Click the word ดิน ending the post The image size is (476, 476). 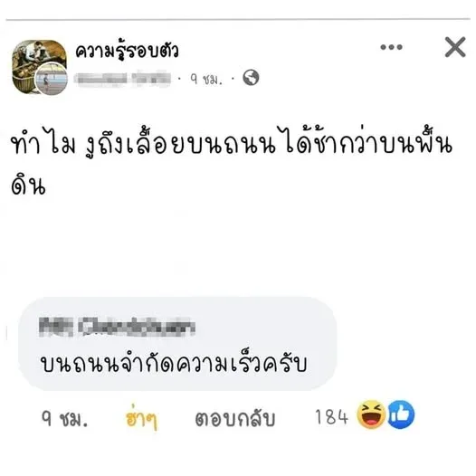(x=28, y=184)
